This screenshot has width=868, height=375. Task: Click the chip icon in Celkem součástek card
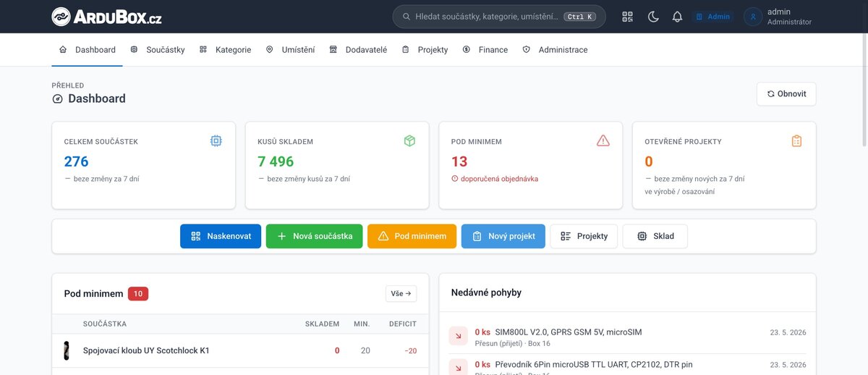click(216, 141)
